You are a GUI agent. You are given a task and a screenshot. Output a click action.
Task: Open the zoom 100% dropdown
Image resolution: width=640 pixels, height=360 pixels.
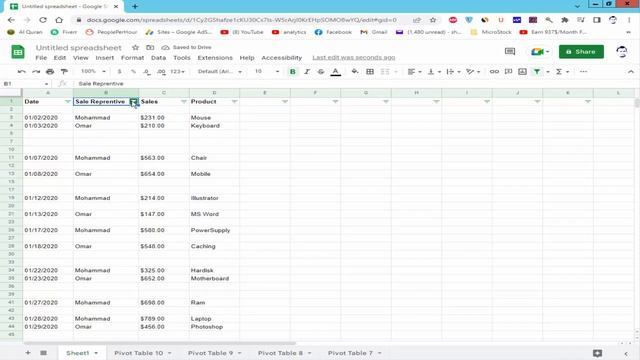coord(93,71)
